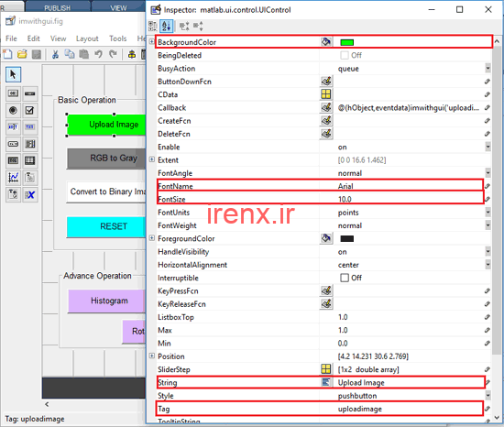Open the SliderStep array editor icon
The height and width of the screenshot is (427, 504).
(x=326, y=369)
